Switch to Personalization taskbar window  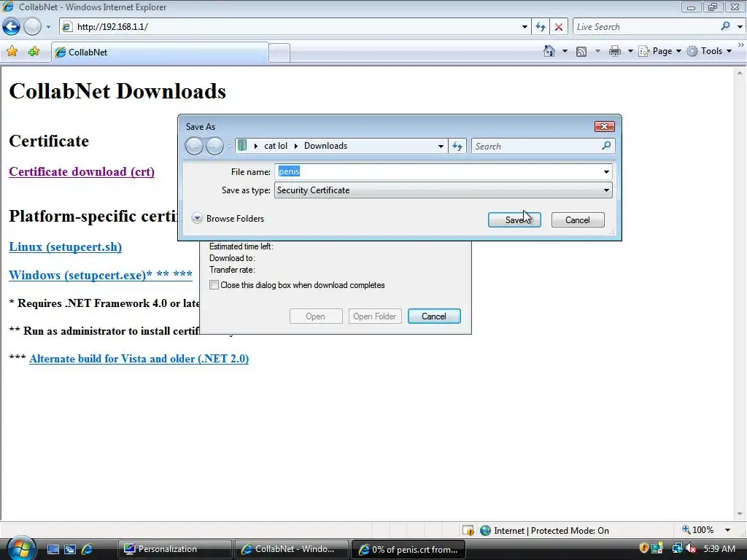click(x=175, y=549)
